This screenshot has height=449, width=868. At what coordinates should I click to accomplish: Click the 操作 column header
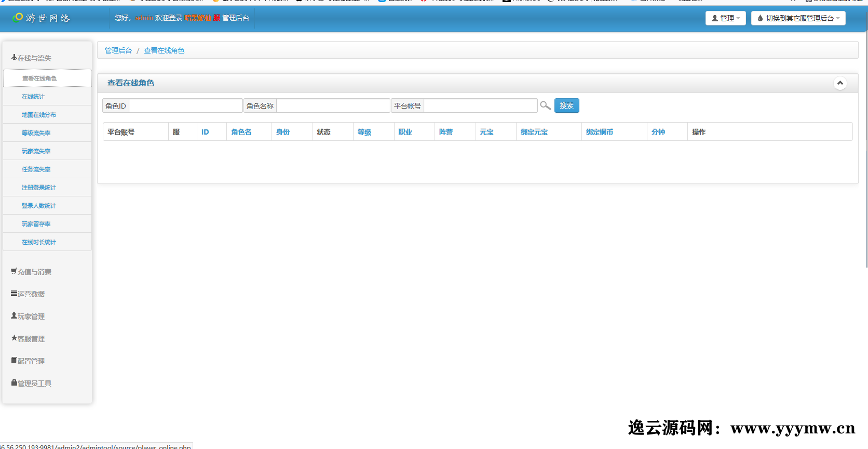[x=699, y=132]
